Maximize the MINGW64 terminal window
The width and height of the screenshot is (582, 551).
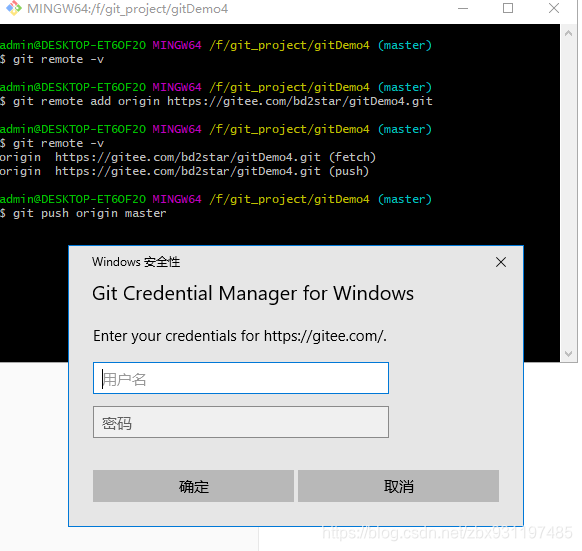click(508, 8)
